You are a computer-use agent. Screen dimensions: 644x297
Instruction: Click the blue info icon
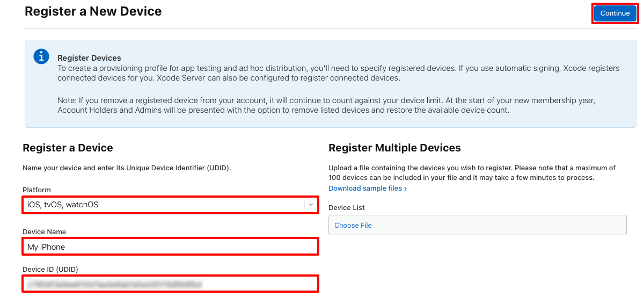pos(41,56)
